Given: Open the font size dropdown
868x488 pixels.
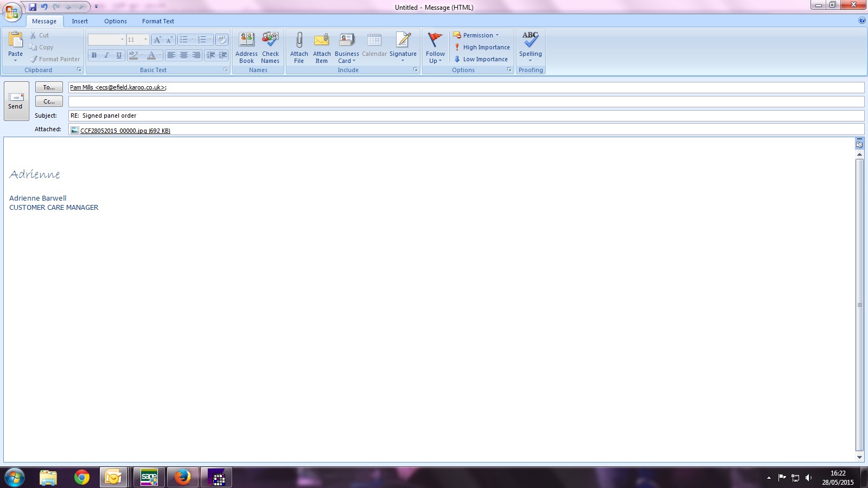Looking at the screenshot, I should pos(145,40).
